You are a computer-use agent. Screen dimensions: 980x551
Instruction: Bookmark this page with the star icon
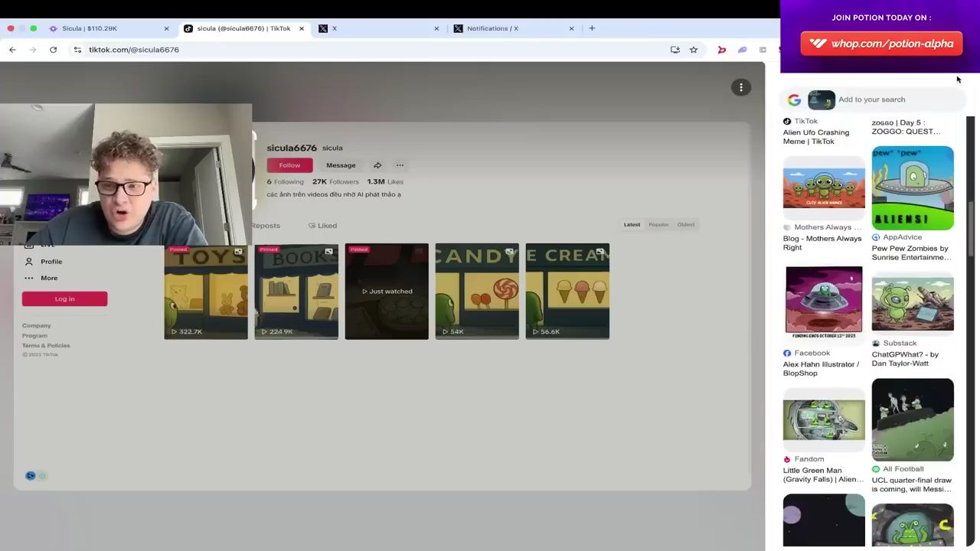694,50
